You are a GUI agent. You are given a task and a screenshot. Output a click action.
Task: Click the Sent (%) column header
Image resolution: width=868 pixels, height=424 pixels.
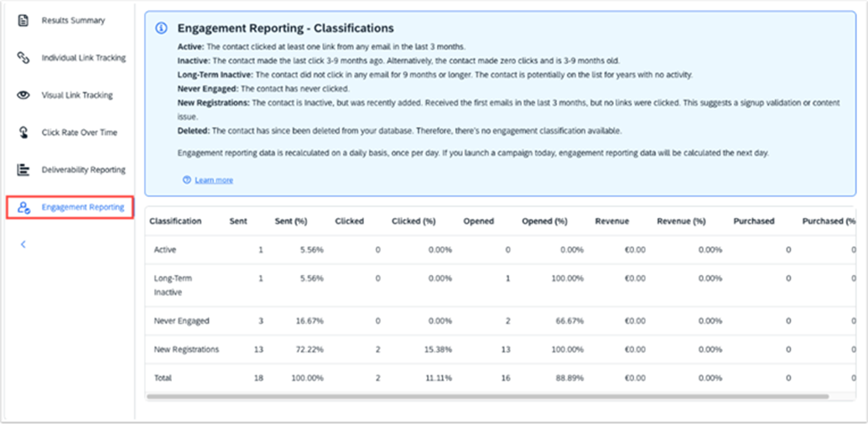tap(291, 221)
